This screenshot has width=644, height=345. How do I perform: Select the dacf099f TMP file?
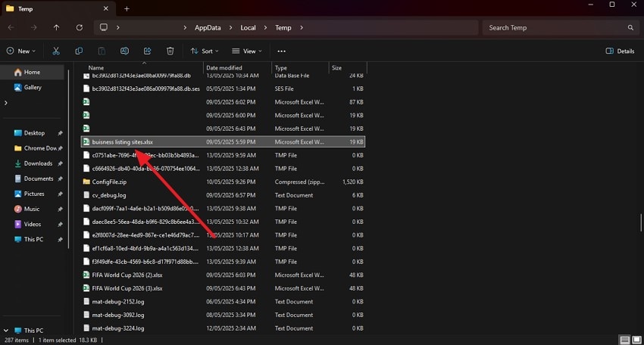pos(223,208)
